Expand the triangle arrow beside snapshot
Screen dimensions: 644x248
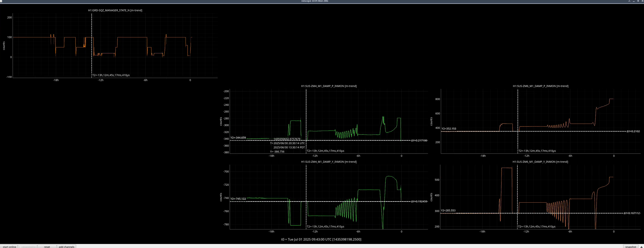pos(641,247)
